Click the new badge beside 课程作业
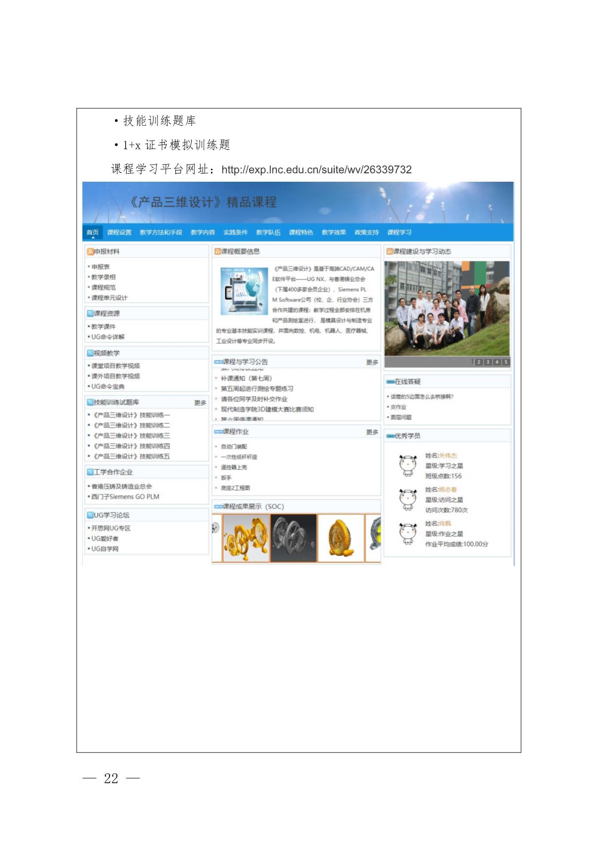Screen dimensions: 614x868 point(218,432)
